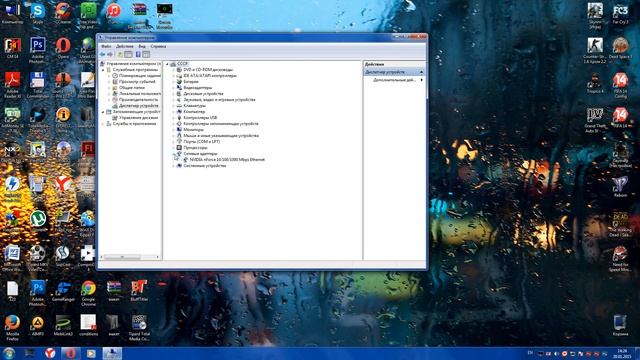Open the Yandex browser taskbar icon
640x360 pixels.
tap(50, 353)
